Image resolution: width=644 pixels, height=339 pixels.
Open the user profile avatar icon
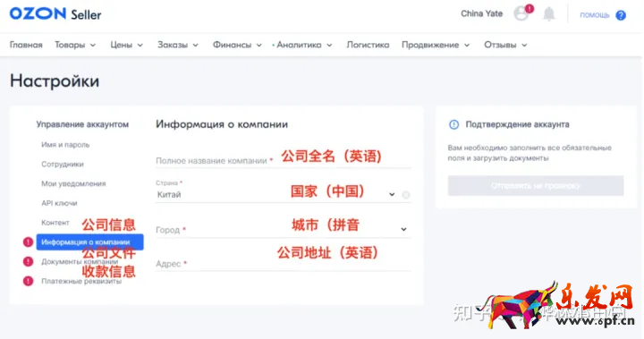click(x=522, y=13)
